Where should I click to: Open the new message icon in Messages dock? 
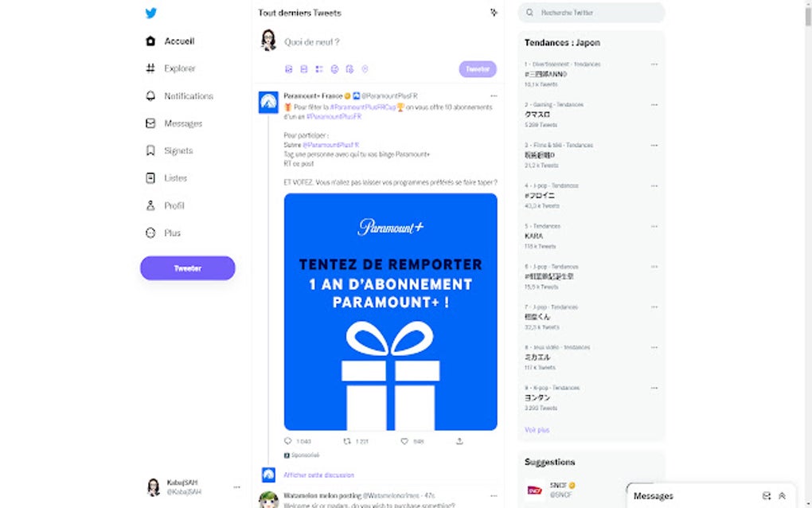767,495
